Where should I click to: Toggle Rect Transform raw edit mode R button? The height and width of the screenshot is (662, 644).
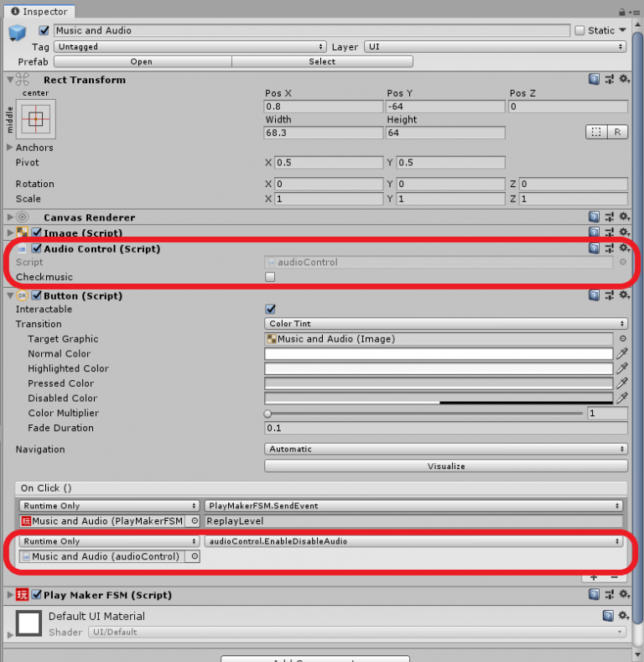tap(617, 133)
